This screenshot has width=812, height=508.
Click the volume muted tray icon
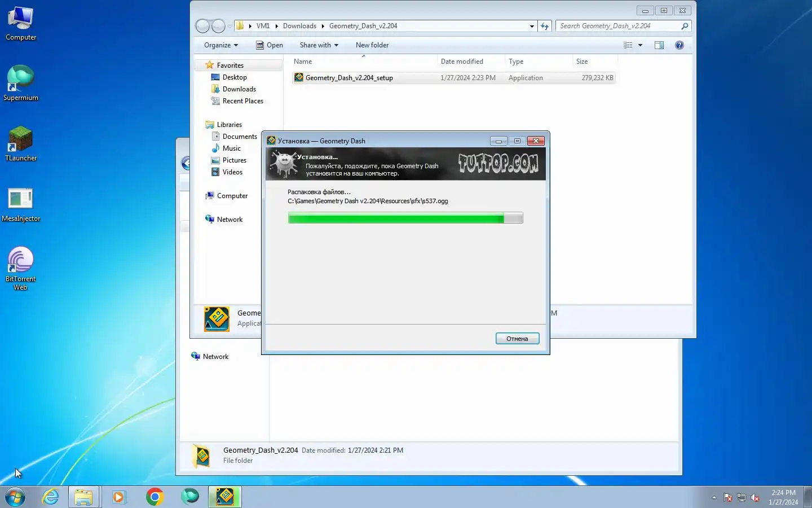[755, 497]
